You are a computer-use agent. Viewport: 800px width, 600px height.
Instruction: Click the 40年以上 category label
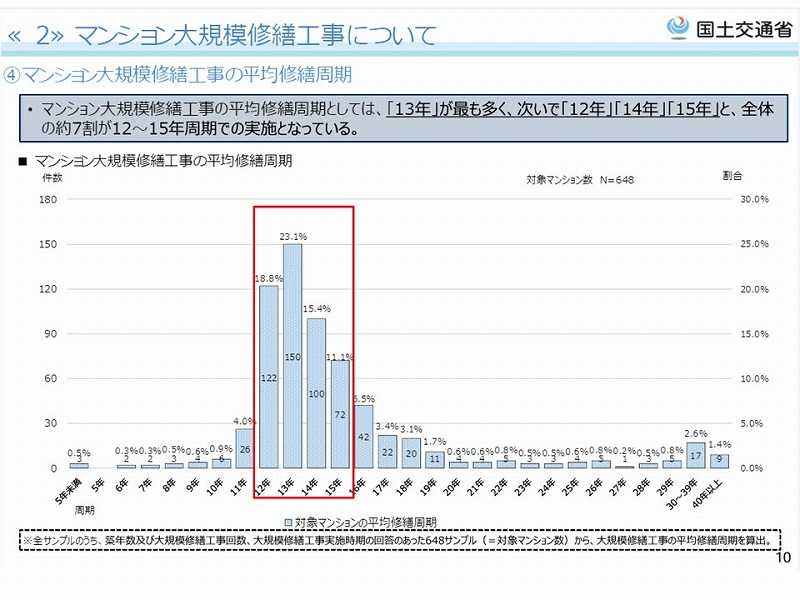point(708,492)
